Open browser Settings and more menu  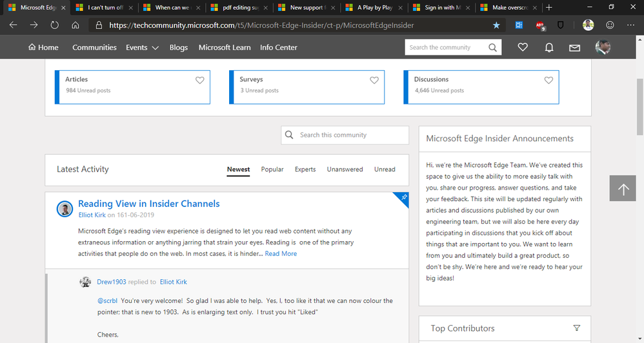click(631, 25)
